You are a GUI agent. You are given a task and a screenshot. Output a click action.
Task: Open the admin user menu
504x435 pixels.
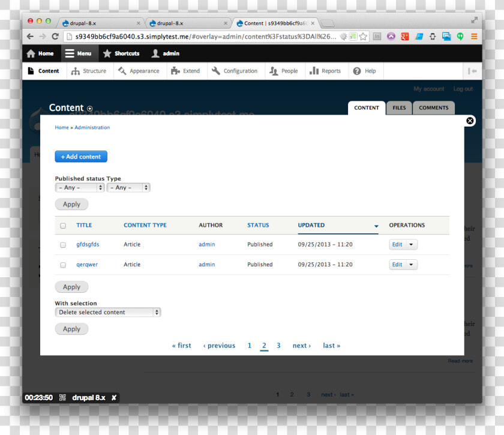pyautogui.click(x=165, y=53)
